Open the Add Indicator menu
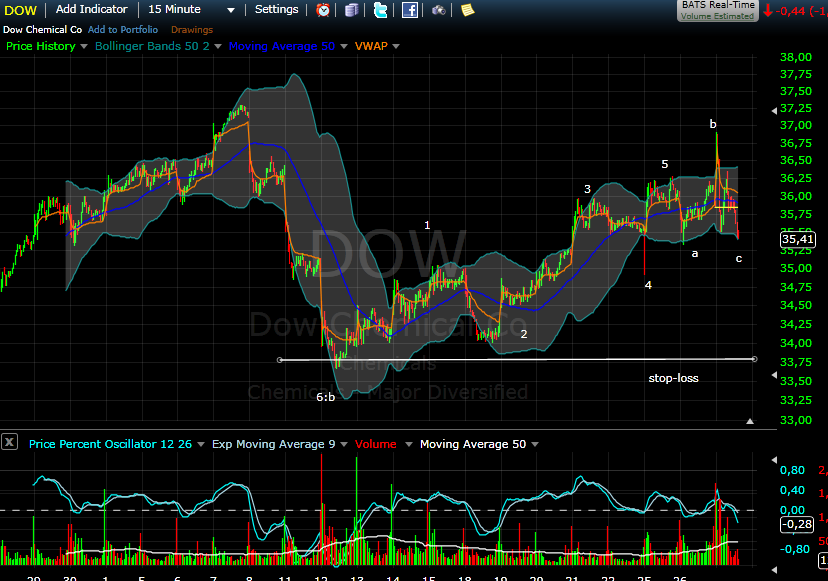The image size is (828, 581). (x=91, y=9)
